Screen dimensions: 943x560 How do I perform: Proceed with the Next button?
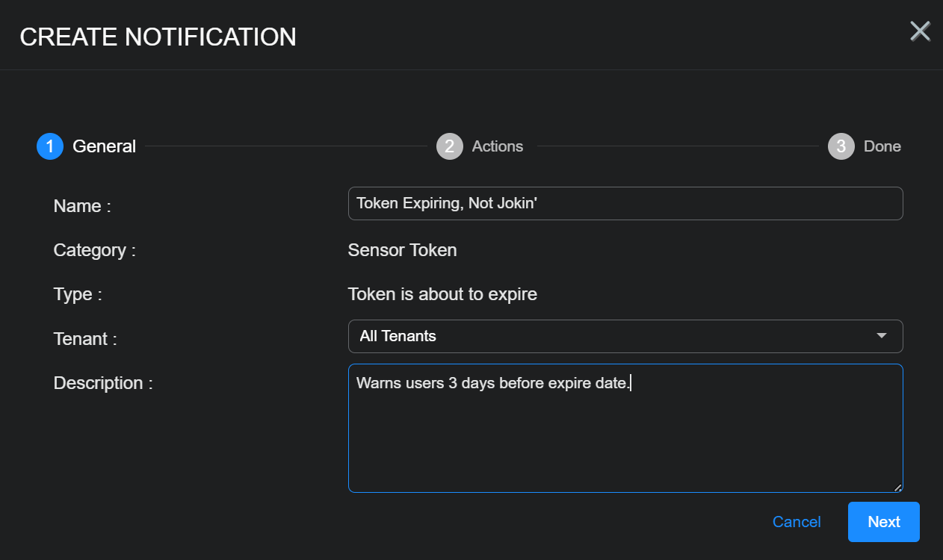tap(883, 522)
